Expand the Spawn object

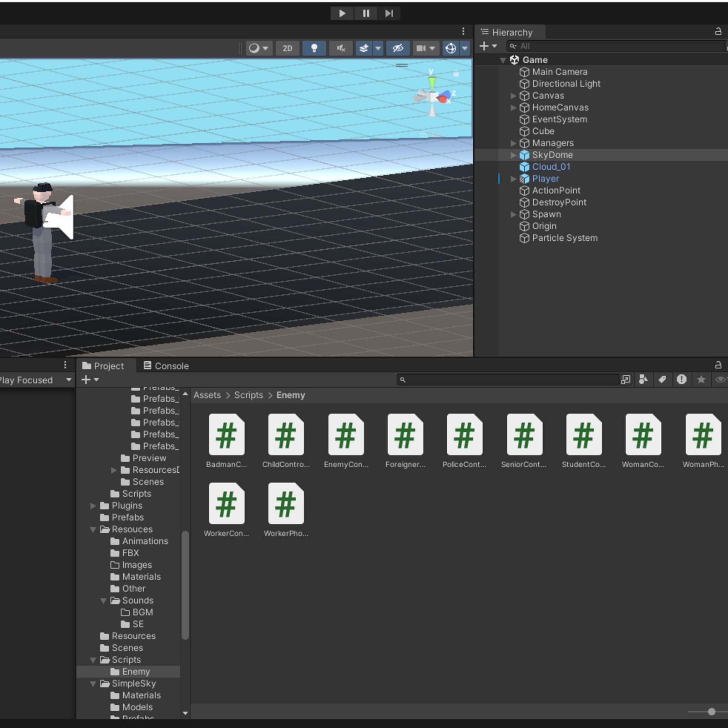pyautogui.click(x=513, y=214)
